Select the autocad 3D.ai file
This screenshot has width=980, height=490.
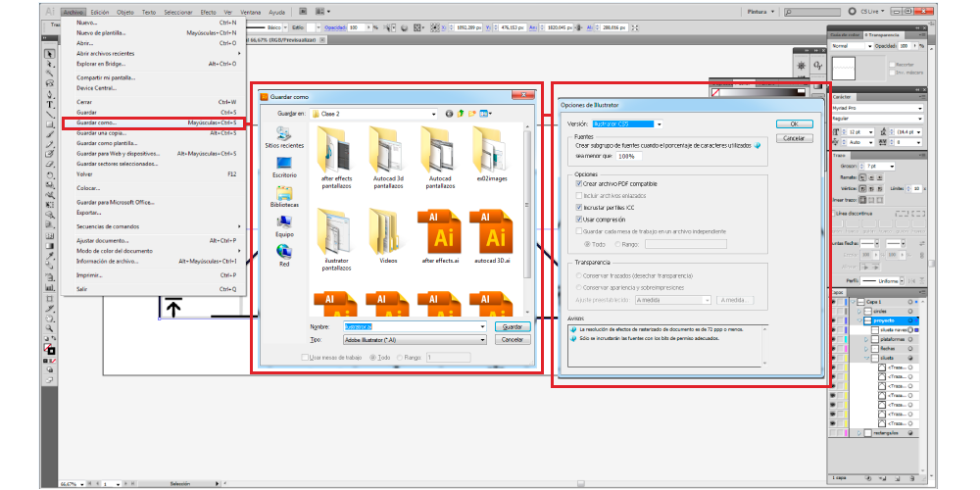pos(493,235)
